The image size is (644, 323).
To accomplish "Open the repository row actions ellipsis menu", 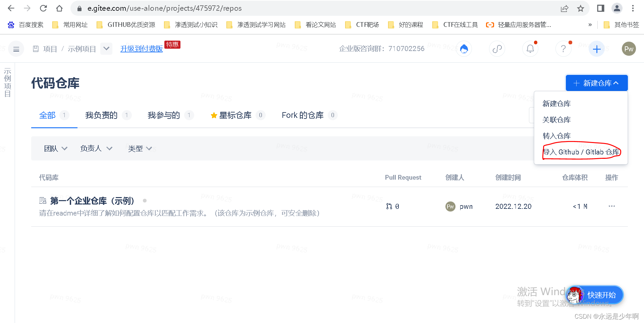I will tap(612, 206).
